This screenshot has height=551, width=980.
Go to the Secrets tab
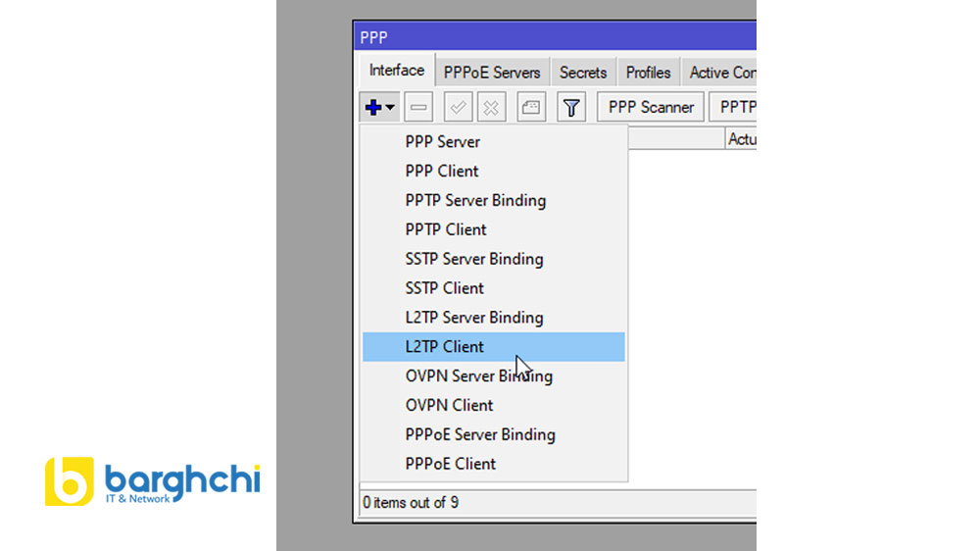pyautogui.click(x=583, y=73)
